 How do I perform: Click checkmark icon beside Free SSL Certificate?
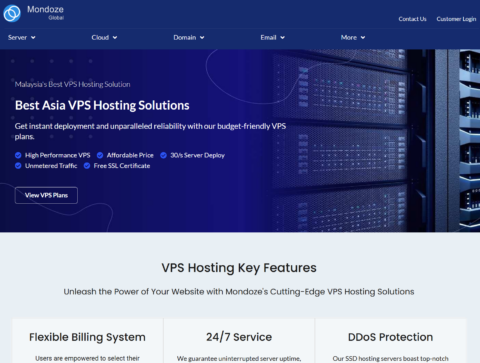(87, 166)
